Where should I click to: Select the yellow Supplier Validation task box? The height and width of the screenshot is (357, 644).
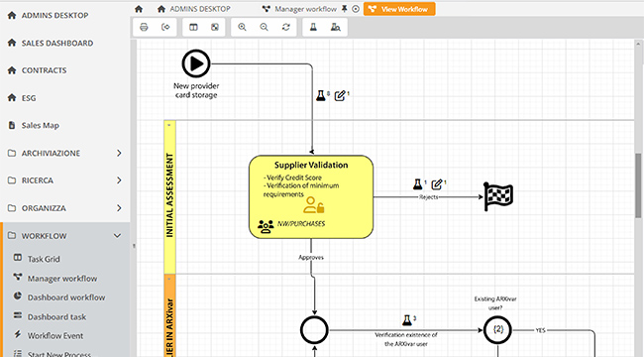pyautogui.click(x=311, y=196)
